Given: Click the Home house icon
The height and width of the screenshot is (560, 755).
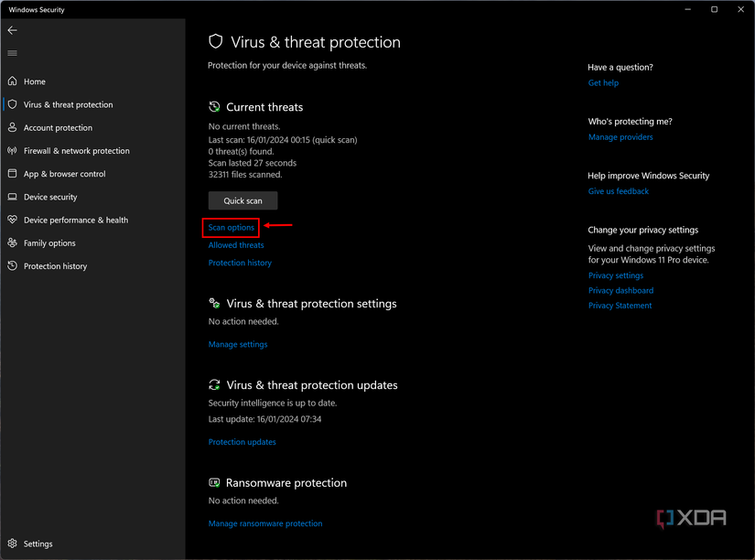Looking at the screenshot, I should coord(13,81).
